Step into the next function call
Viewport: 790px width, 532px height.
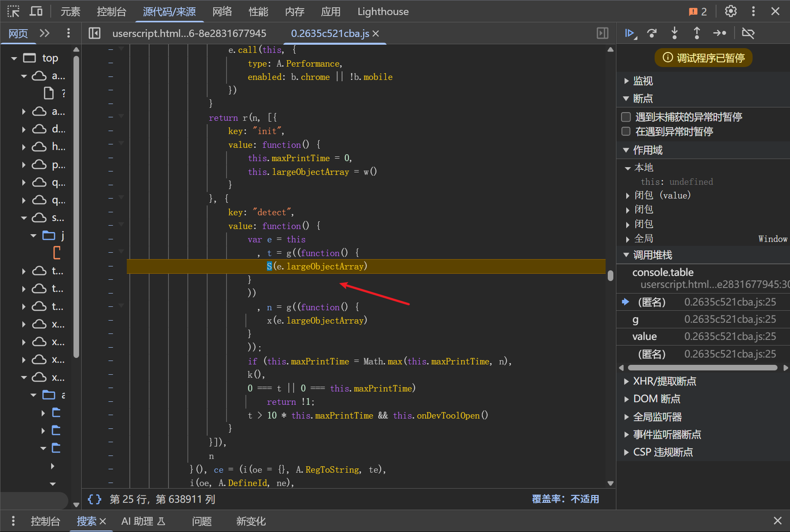point(674,33)
